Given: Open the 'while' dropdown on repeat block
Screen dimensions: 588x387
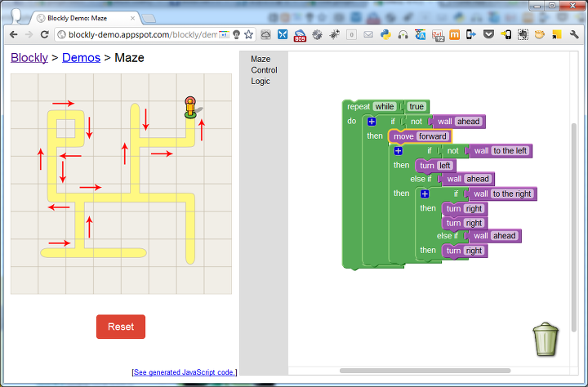Looking at the screenshot, I should pyautogui.click(x=385, y=106).
